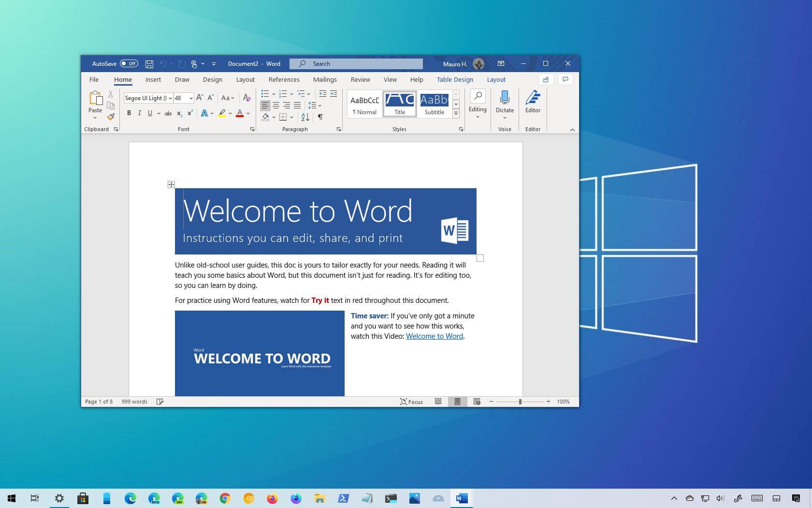Increase font size with the grow icon

(x=200, y=98)
